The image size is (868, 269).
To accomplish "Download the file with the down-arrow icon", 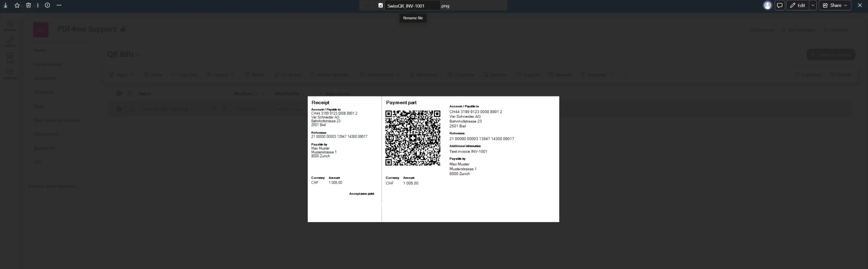I will 6,5.
